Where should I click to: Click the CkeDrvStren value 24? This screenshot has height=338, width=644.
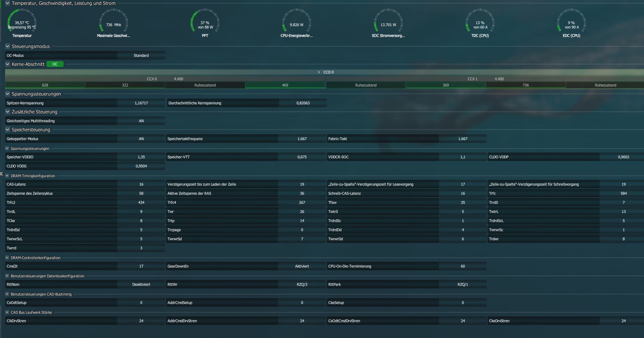pos(624,321)
